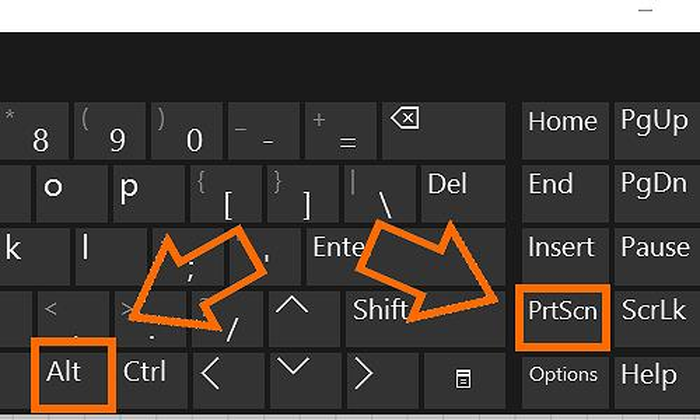Image resolution: width=700 pixels, height=420 pixels.
Task: Click the context menu key icon
Action: pos(462,376)
